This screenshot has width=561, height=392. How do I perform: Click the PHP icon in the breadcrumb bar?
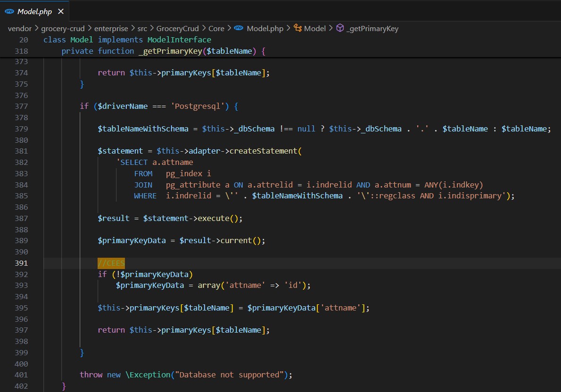coord(239,28)
